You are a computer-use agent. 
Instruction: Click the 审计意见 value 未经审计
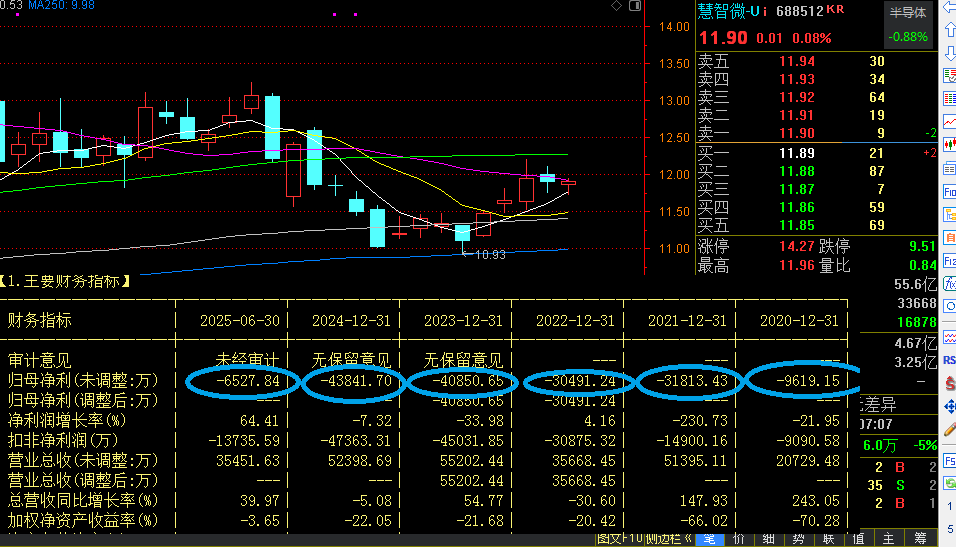[247, 360]
